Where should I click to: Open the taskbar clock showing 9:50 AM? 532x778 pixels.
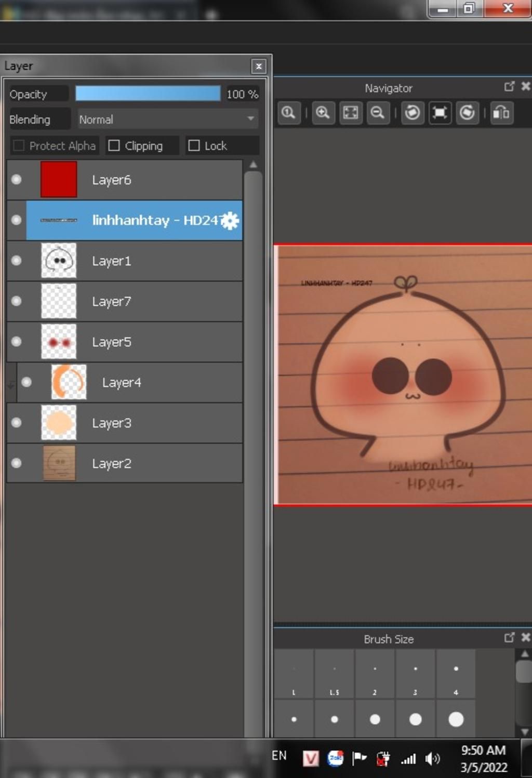(484, 759)
